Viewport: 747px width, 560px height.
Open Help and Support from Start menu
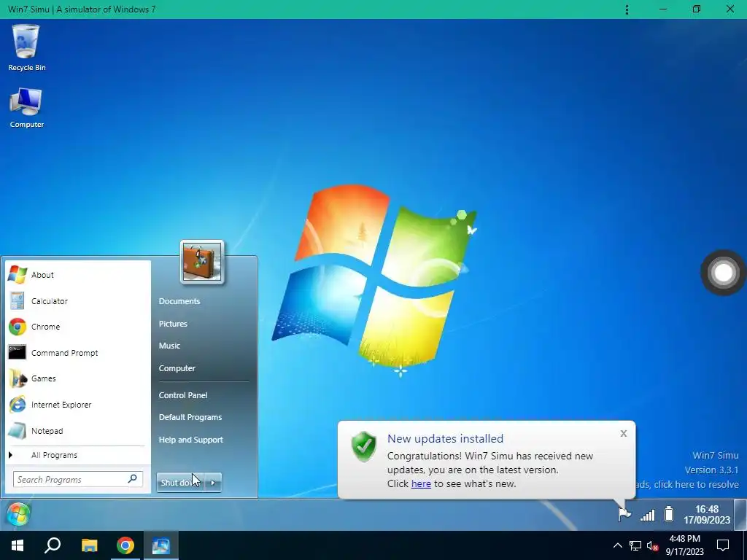click(191, 440)
